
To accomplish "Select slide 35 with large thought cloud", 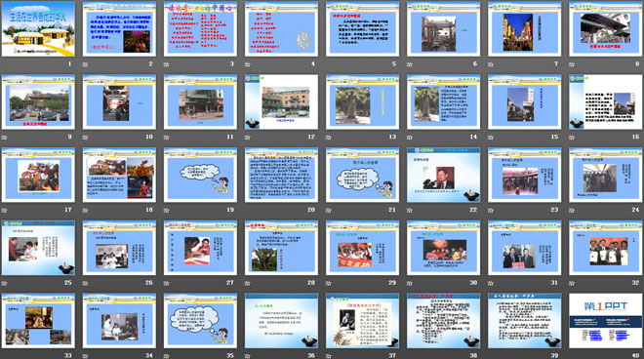I will 200,321.
